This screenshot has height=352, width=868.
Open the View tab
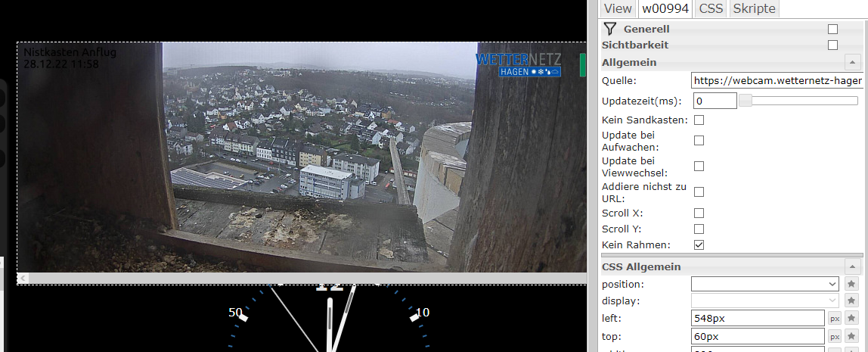click(618, 8)
